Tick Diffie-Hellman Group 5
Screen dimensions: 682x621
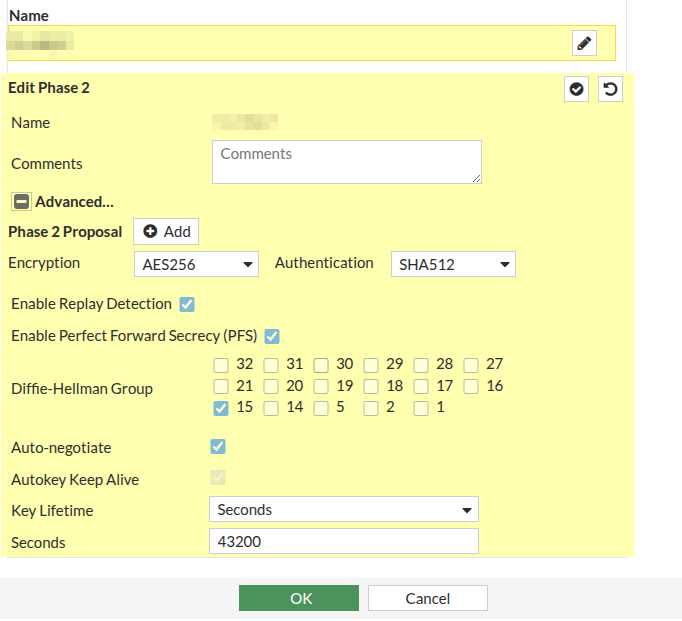(x=321, y=408)
